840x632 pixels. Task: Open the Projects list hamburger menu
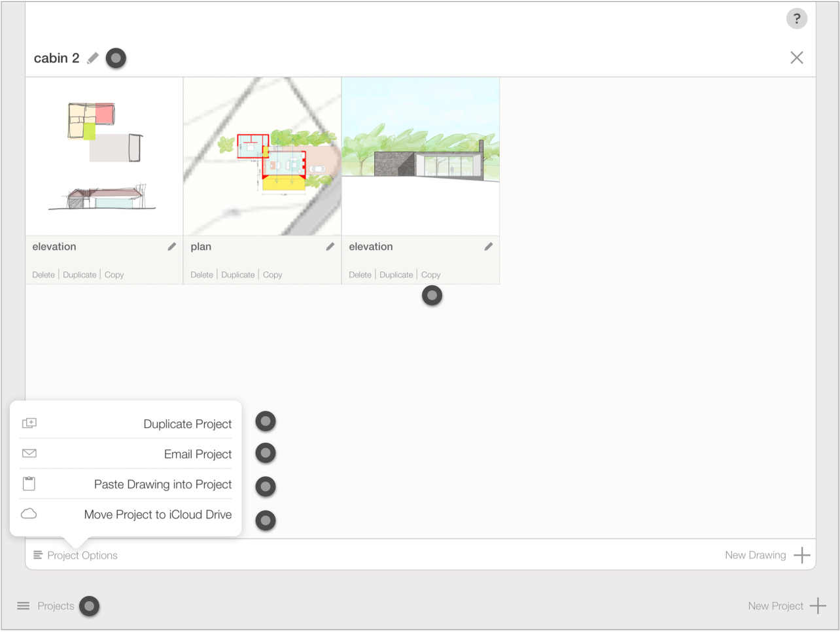[24, 606]
